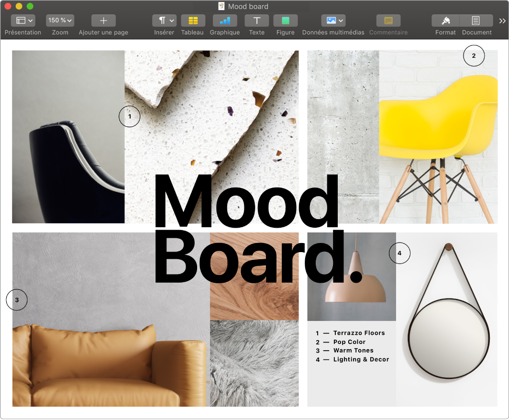Insert a Tableau into the document

coord(193,21)
